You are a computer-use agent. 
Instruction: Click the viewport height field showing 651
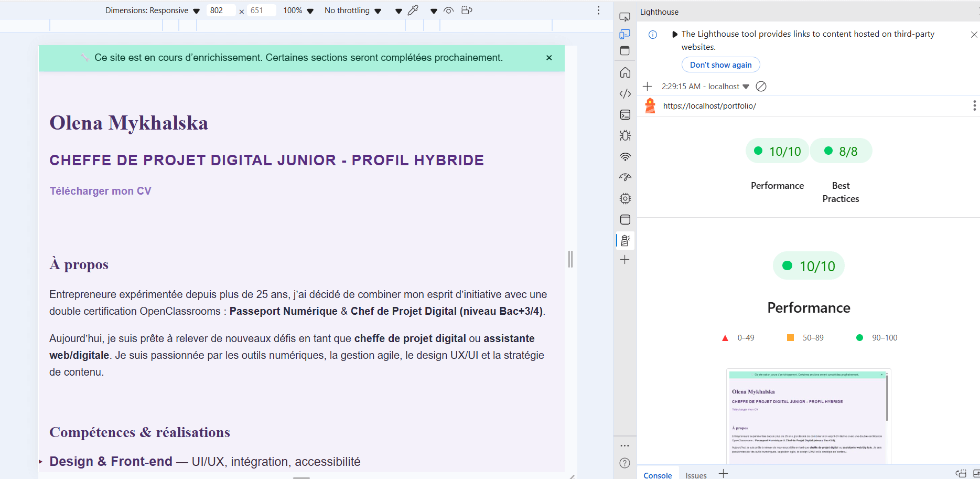(261, 10)
